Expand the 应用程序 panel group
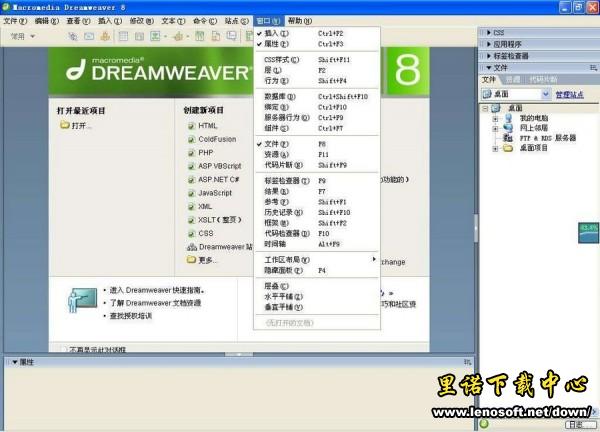The image size is (600, 432). (489, 44)
